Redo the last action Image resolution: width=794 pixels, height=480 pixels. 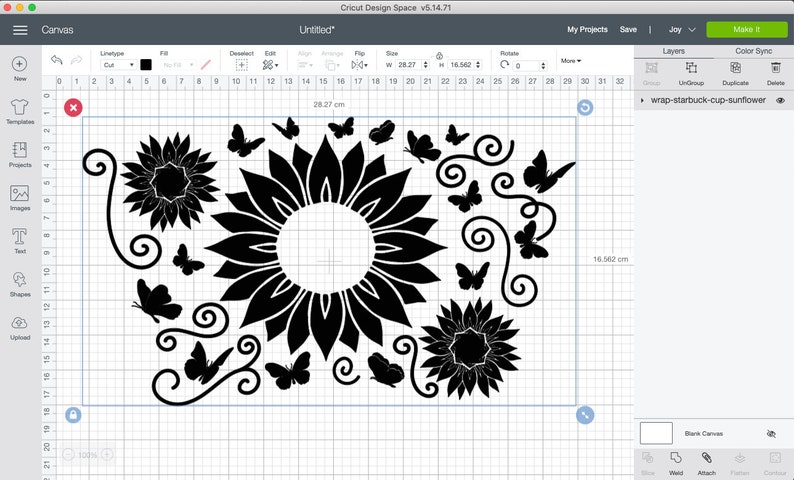[76, 60]
